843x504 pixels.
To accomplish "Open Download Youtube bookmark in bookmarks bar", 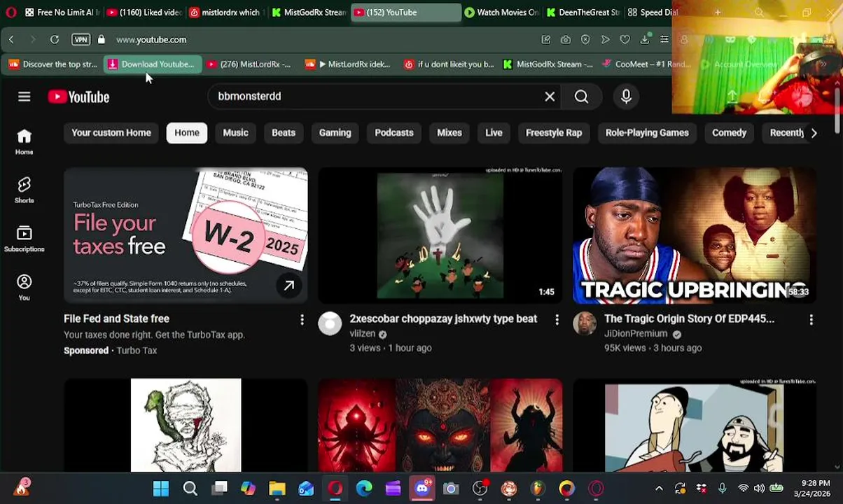I will [x=151, y=64].
